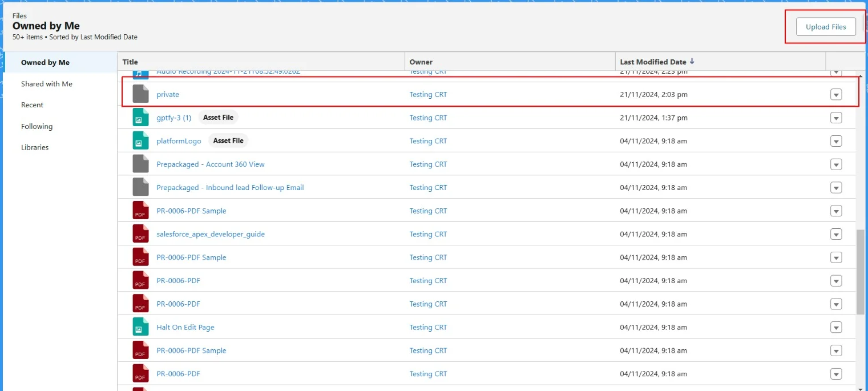
Task: Open the row actions dropdown for private
Action: pos(836,95)
